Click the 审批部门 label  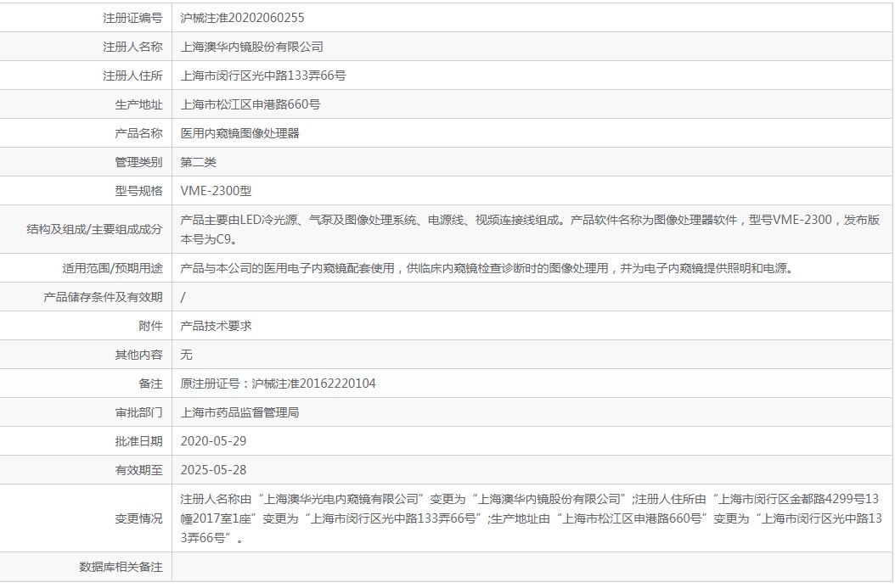pyautogui.click(x=138, y=412)
